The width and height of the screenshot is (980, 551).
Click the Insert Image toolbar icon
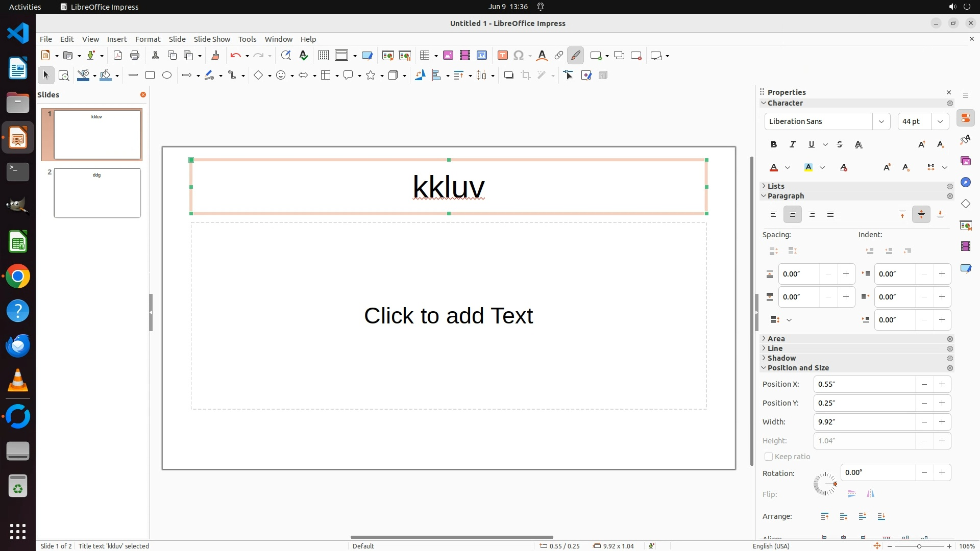tap(448, 56)
